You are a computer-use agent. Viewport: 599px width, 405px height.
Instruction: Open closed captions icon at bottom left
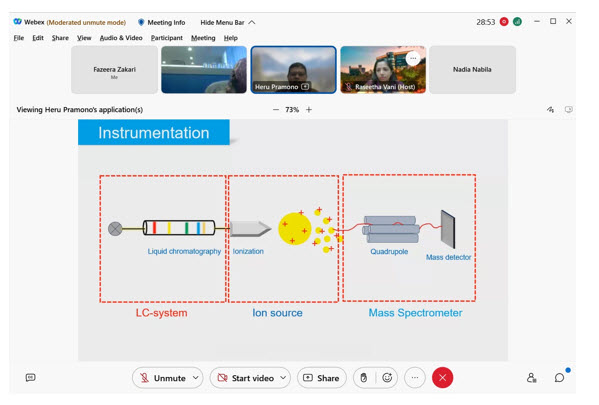(x=31, y=377)
